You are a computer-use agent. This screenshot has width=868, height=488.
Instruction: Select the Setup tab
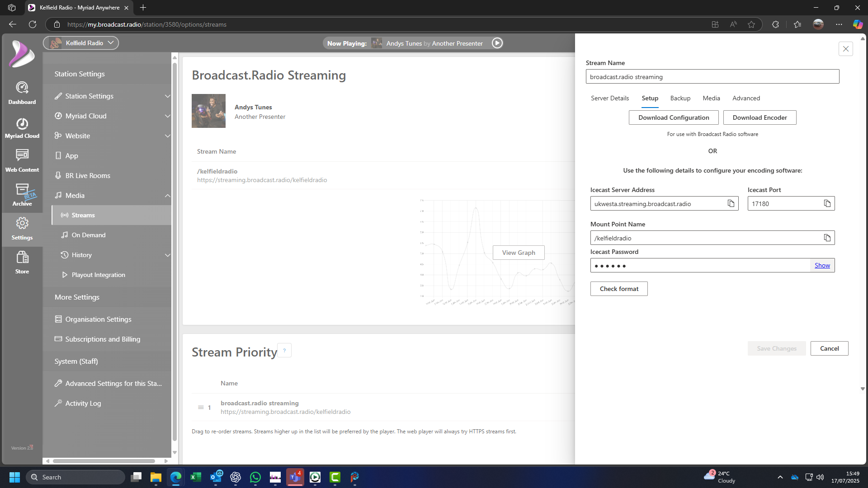(x=650, y=98)
